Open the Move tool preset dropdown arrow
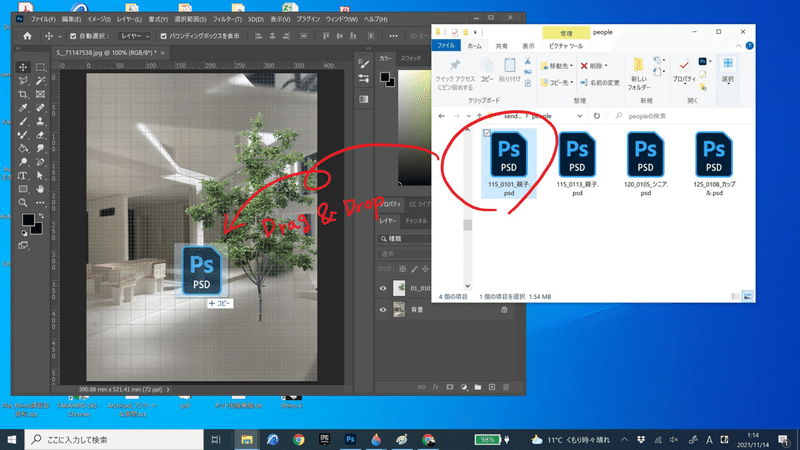 [60, 37]
